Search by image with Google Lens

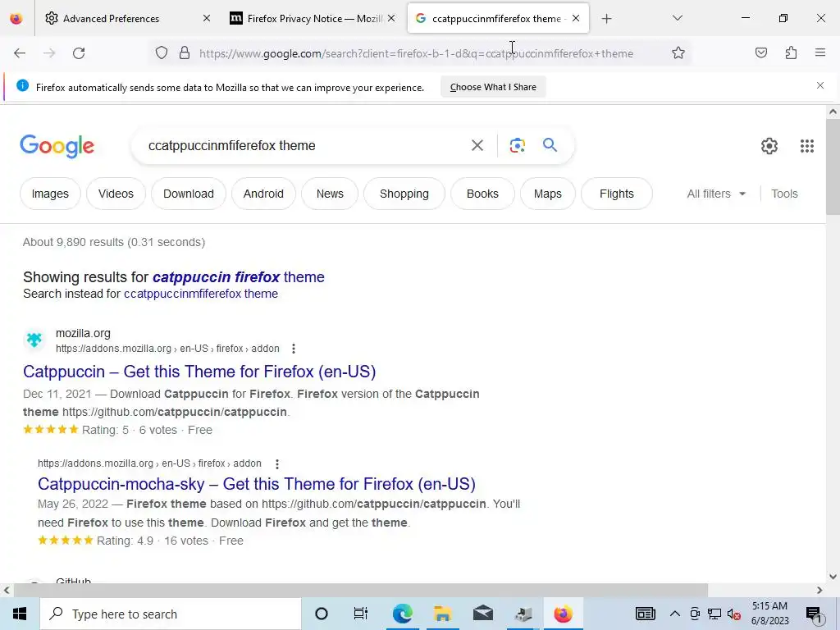point(517,145)
